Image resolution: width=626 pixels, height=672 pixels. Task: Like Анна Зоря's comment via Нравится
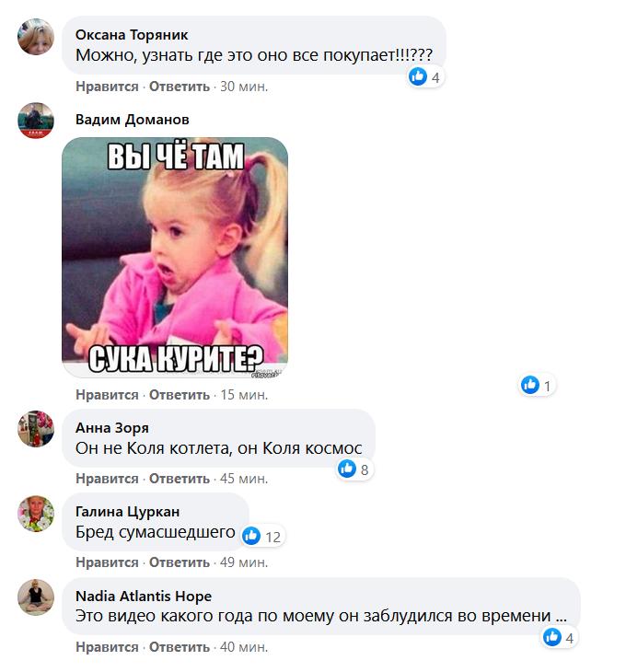(107, 479)
